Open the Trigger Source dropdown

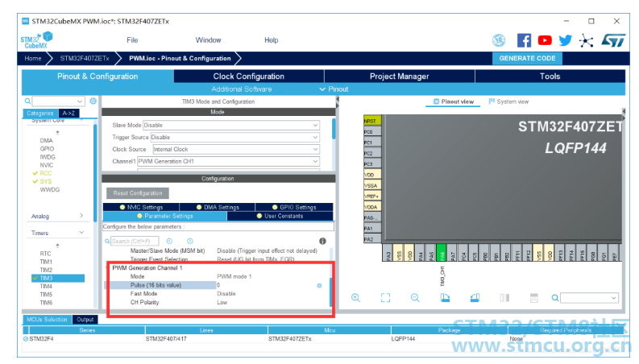click(234, 137)
